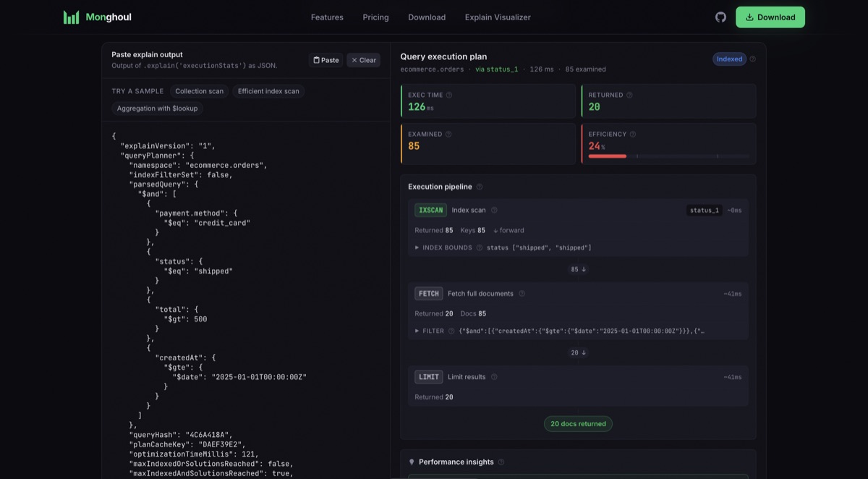This screenshot has height=479, width=868.
Task: Click the lightbulb icon of Performance insights
Action: tap(412, 462)
